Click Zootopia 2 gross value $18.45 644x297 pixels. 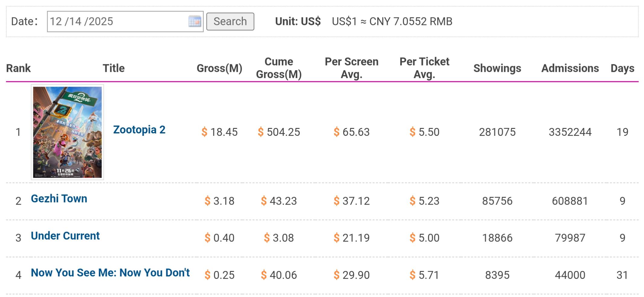click(220, 132)
